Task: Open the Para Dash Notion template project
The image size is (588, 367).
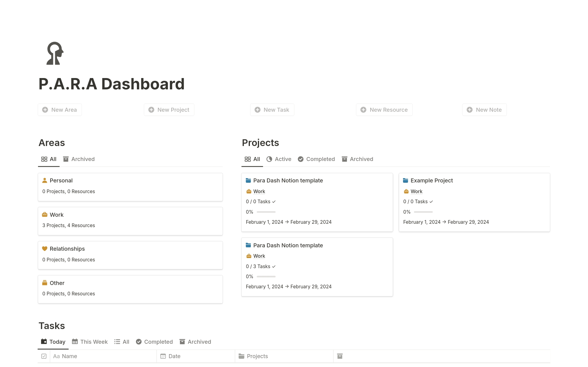Action: pos(288,181)
